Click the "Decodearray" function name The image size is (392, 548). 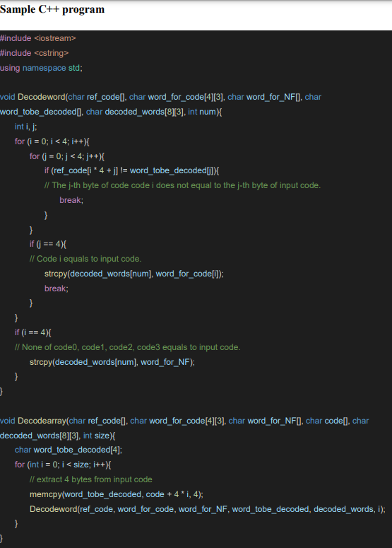42,421
